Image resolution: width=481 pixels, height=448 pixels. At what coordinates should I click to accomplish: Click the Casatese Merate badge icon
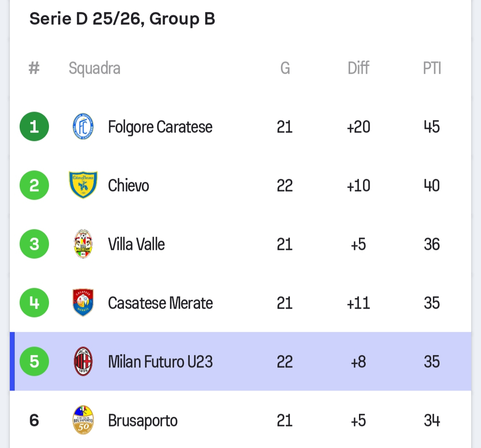point(83,303)
